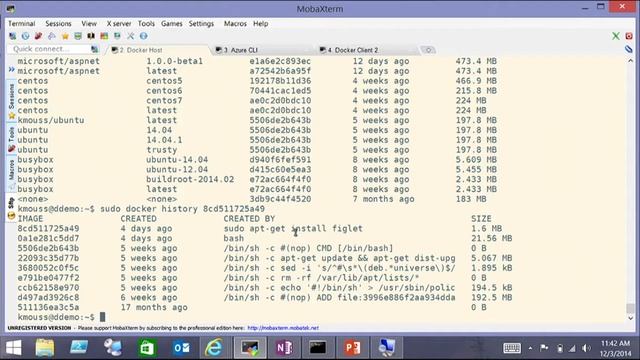This screenshot has width=640, height=360.
Task: Click the '14.04.1' tag text
Action: click(164, 140)
